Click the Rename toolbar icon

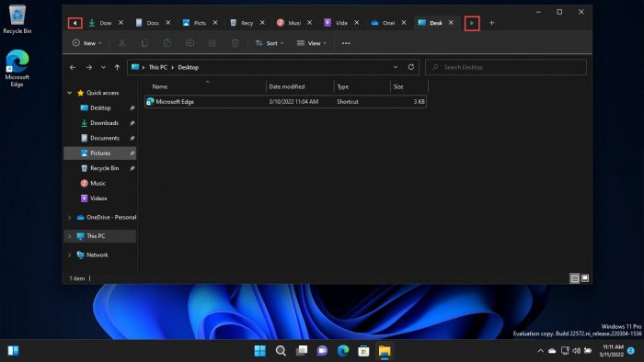tap(190, 43)
